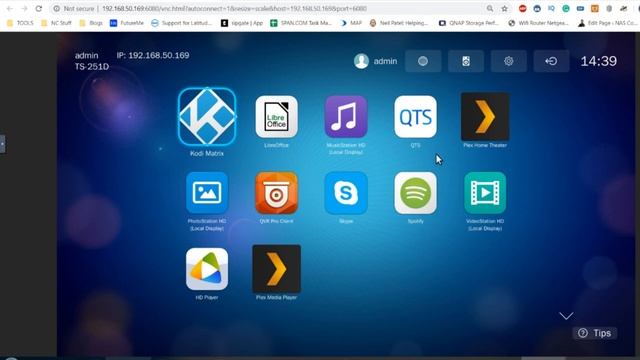Open QNAP Storage Performance bookmark
The height and width of the screenshot is (360, 640).
coord(469,23)
